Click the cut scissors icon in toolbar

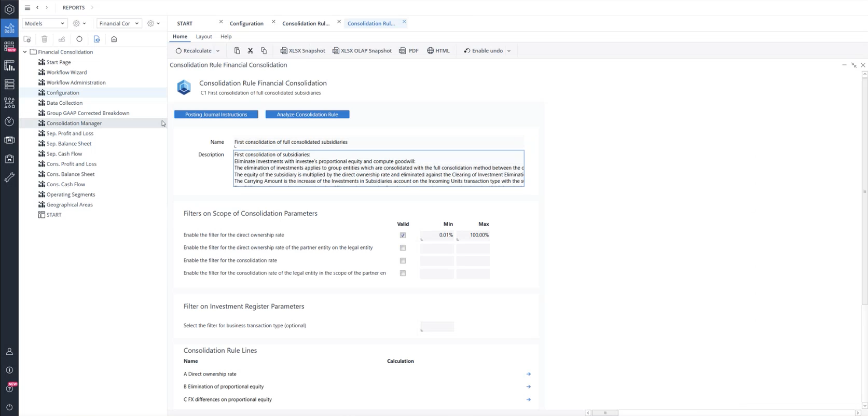pos(250,51)
